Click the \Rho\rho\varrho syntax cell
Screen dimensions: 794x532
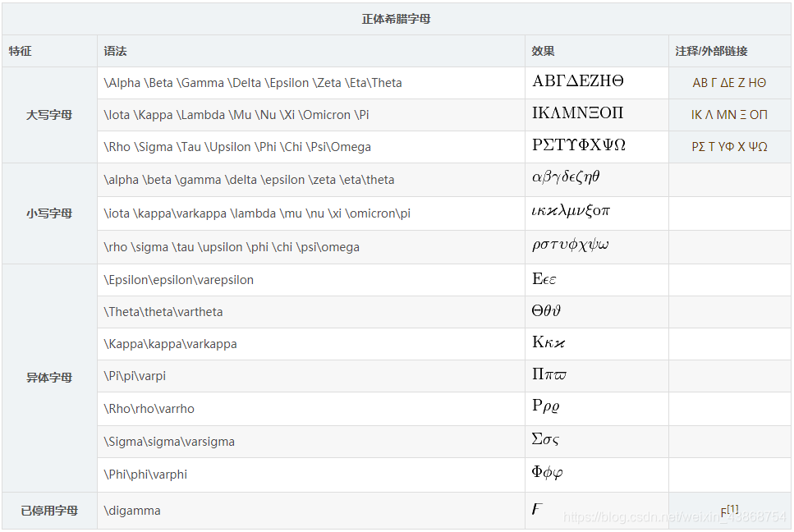click(x=311, y=409)
